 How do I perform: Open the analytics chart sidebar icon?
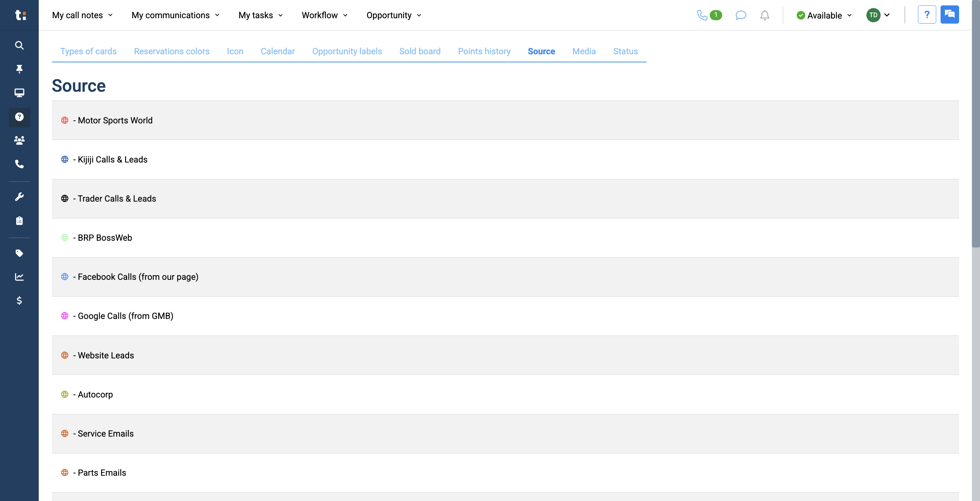coord(19,277)
